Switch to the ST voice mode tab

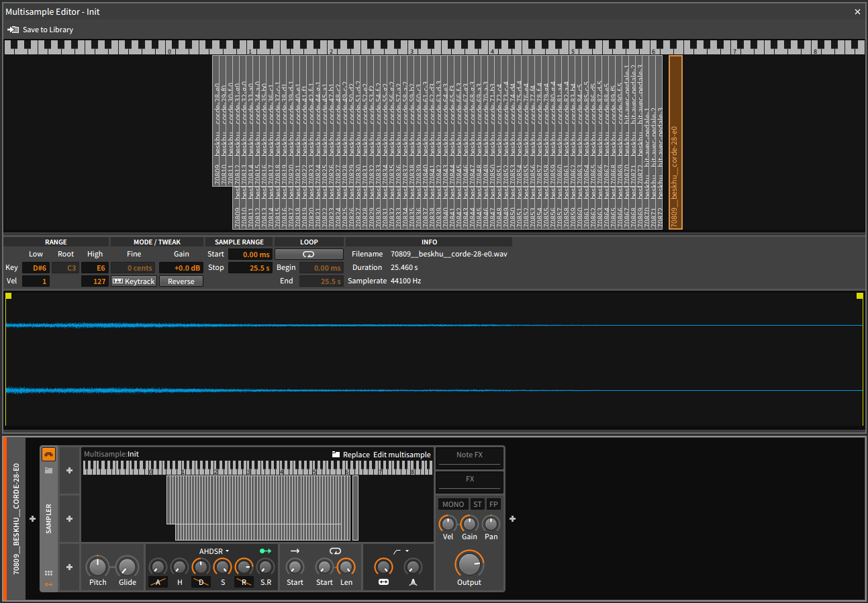tap(477, 504)
